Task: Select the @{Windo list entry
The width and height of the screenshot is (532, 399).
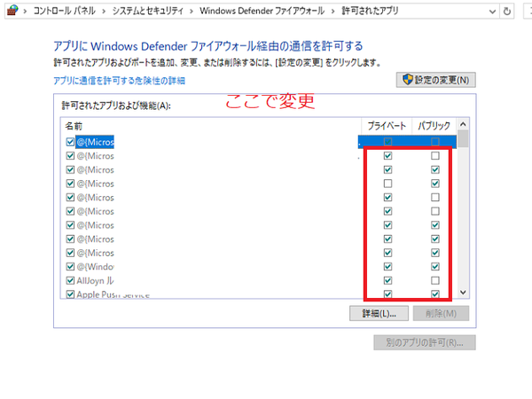Action: click(x=96, y=267)
